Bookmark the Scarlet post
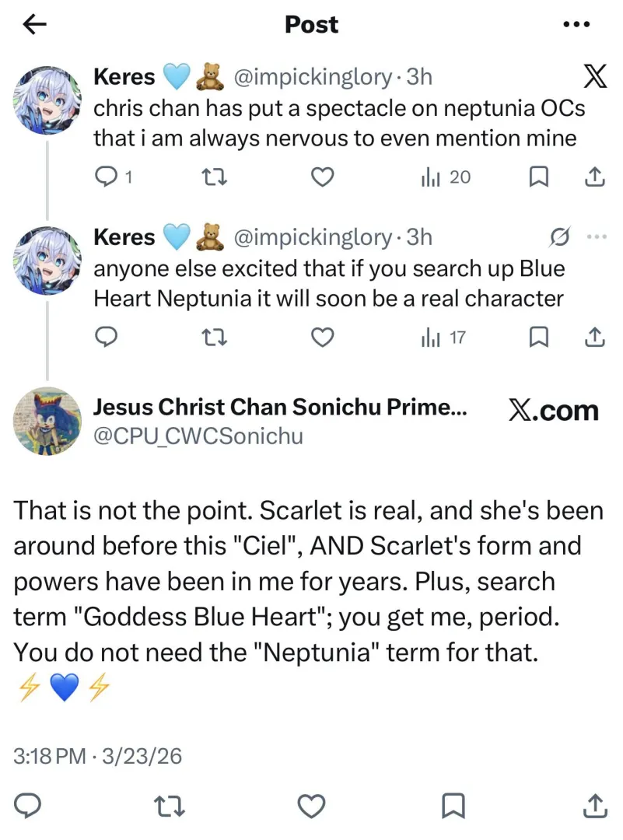The width and height of the screenshot is (623, 840). (x=453, y=807)
